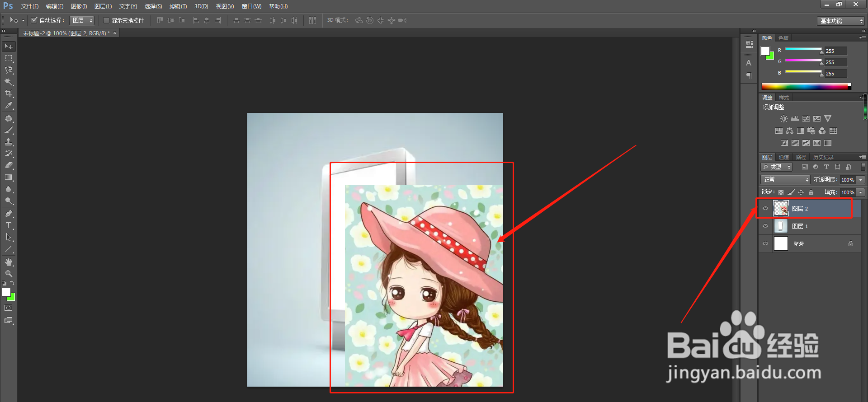Image resolution: width=868 pixels, height=402 pixels.
Task: Hide layer 图层 2 visibility eye
Action: click(x=765, y=209)
